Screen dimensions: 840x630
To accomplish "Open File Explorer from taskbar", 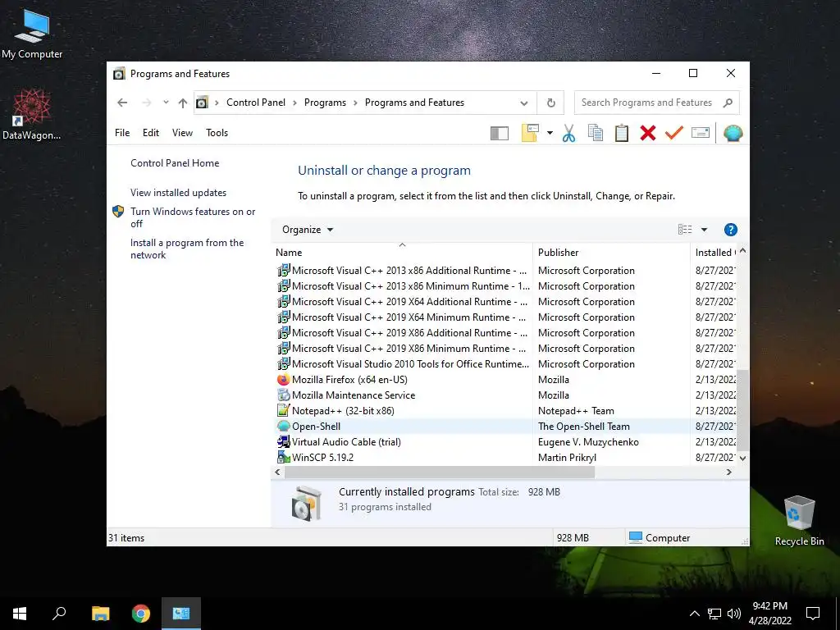I will pos(100,614).
